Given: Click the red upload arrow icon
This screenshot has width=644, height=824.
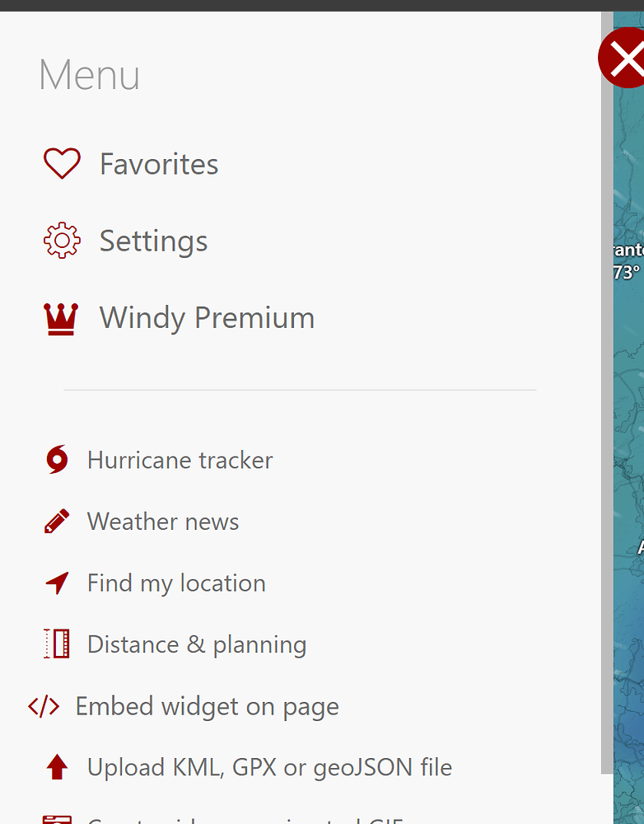Looking at the screenshot, I should (56, 766).
